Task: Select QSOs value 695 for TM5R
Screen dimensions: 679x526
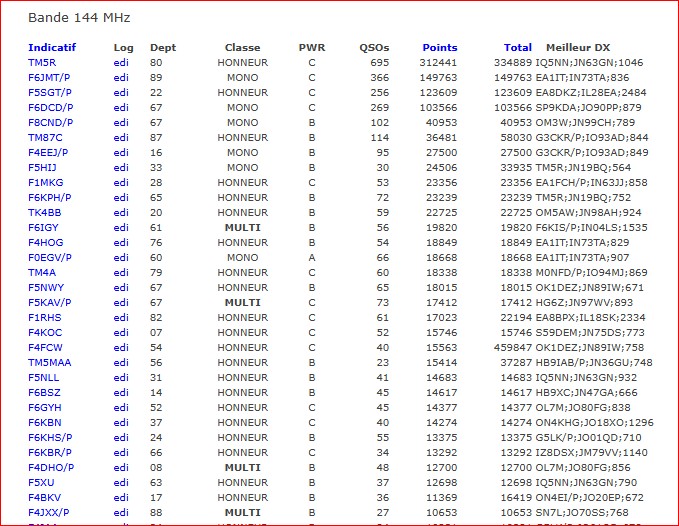Action: point(380,62)
